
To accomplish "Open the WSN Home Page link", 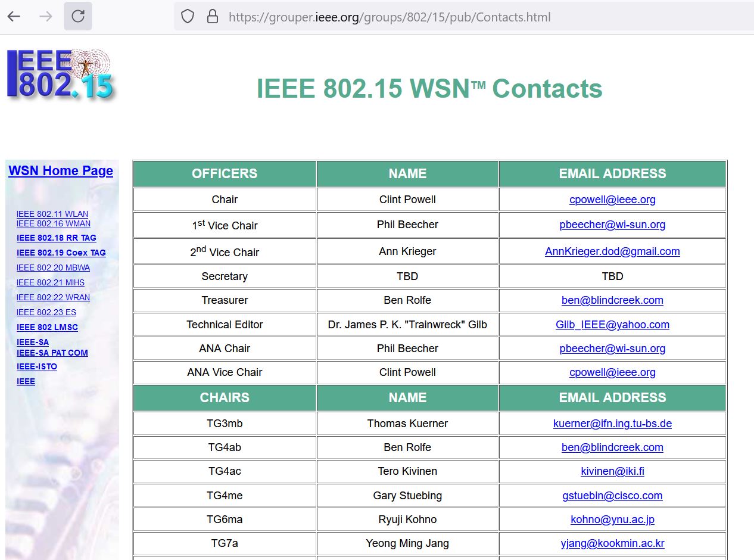I will tap(61, 171).
